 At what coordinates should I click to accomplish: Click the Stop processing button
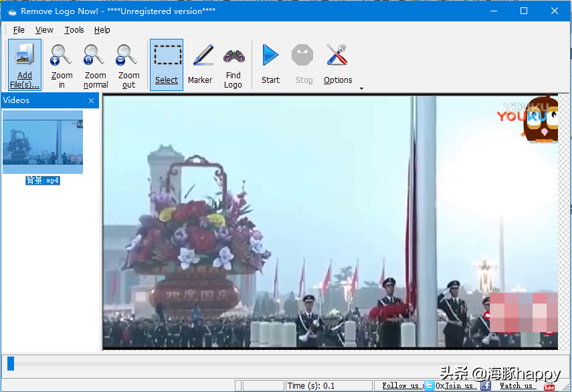304,65
